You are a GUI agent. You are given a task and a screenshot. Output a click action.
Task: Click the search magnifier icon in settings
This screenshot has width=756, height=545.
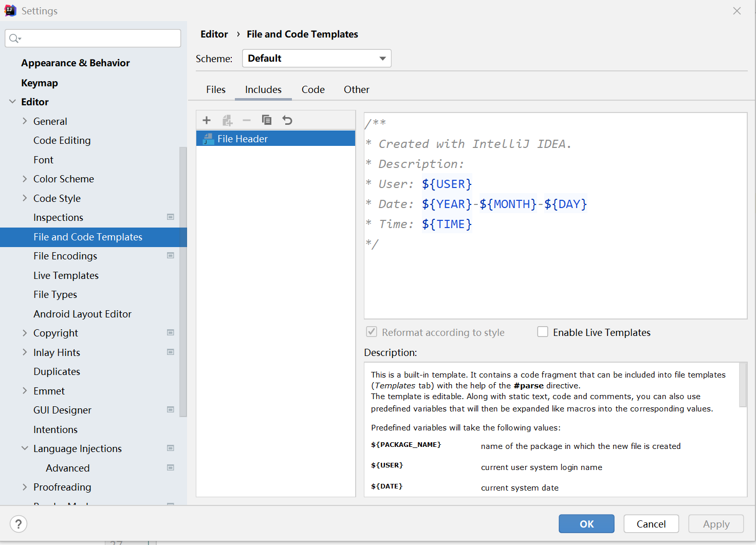15,39
